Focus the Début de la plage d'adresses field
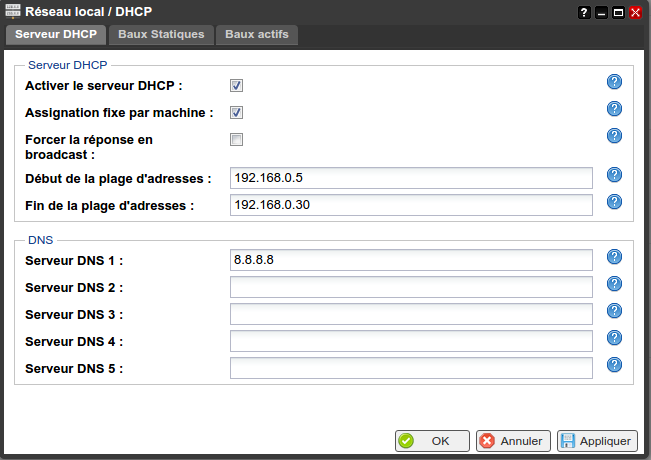Image resolution: width=651 pixels, height=460 pixels. pyautogui.click(x=411, y=178)
